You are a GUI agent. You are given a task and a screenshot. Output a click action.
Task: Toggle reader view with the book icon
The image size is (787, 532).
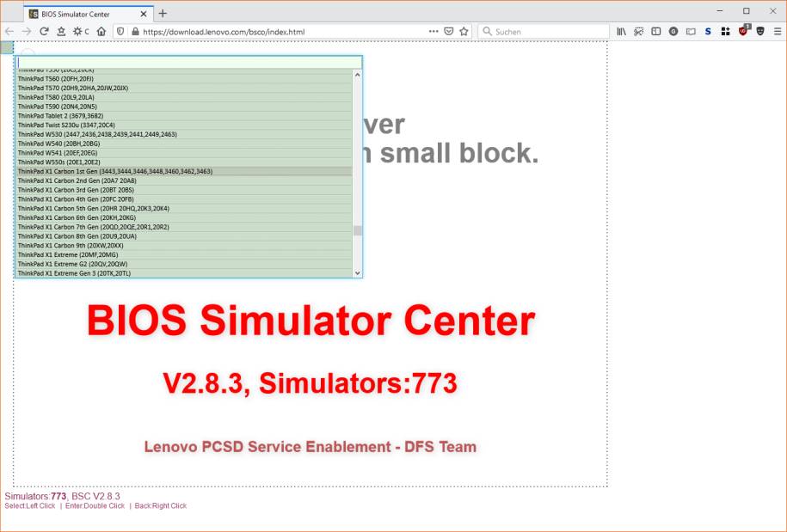point(691,31)
